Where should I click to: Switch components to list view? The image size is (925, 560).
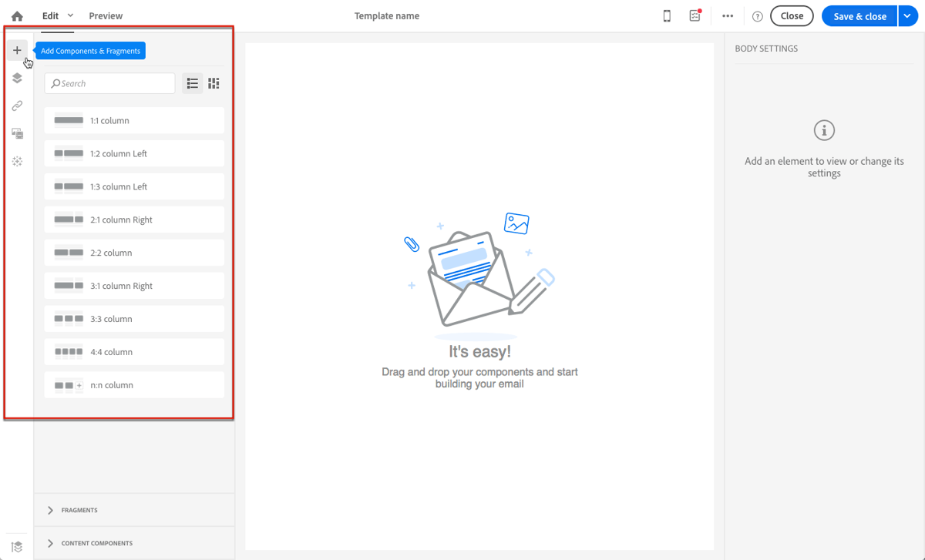[x=192, y=83]
